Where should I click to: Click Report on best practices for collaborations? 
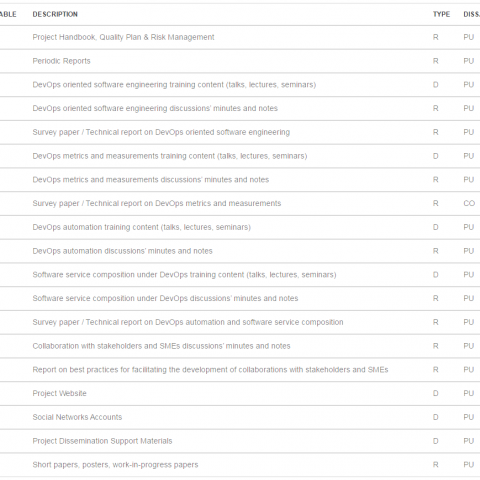click(210, 370)
